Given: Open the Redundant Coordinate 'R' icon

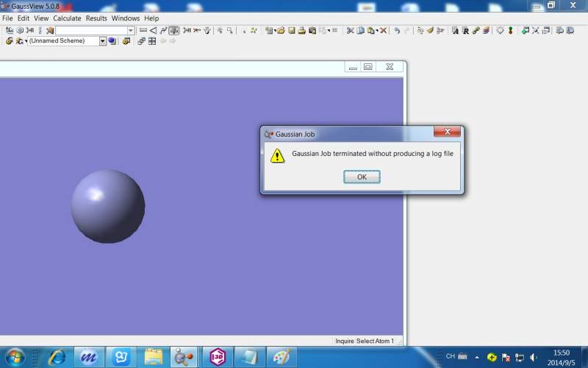Looking at the screenshot, I should tap(465, 30).
